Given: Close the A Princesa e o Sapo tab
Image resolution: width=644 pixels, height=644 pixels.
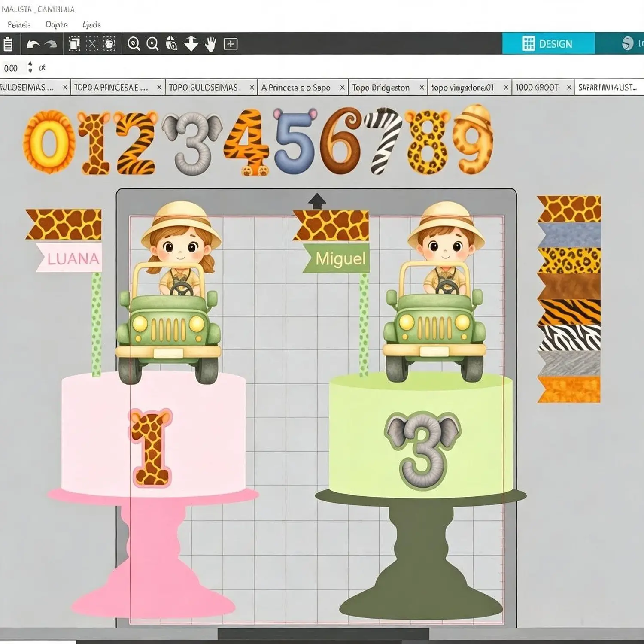Looking at the screenshot, I should pyautogui.click(x=342, y=88).
